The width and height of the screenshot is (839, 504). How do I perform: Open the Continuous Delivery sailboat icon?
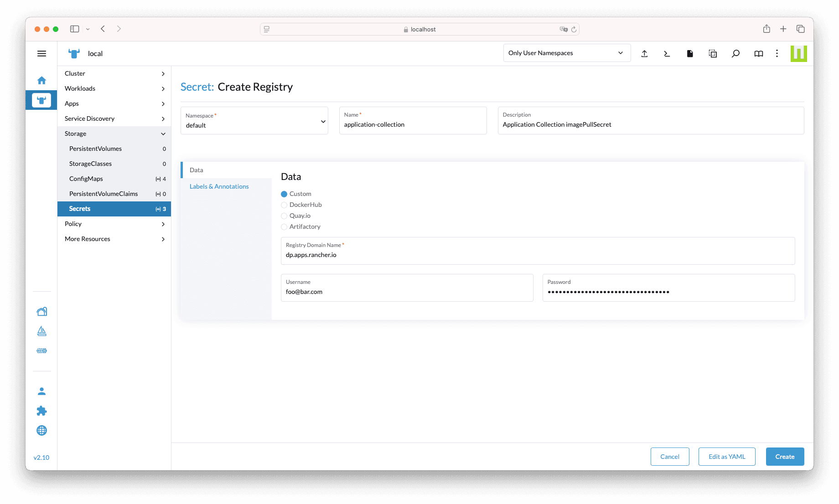[x=41, y=331]
